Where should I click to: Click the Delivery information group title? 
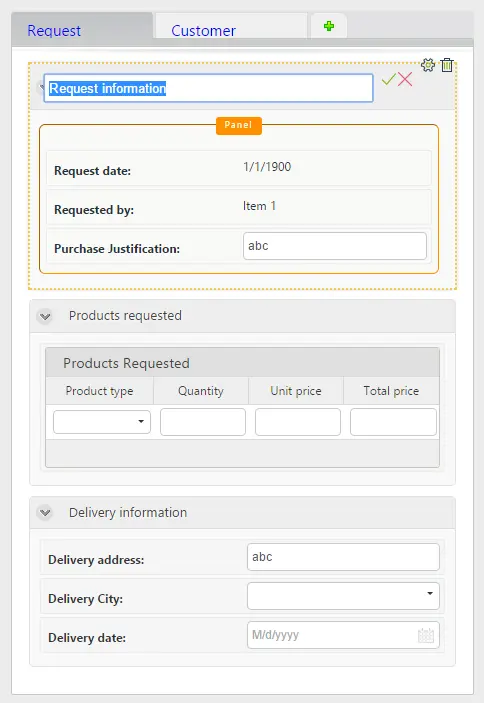(128, 512)
